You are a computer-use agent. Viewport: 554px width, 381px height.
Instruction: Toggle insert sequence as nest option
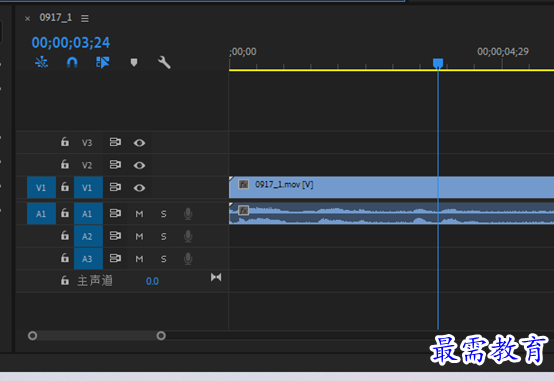[x=41, y=63]
